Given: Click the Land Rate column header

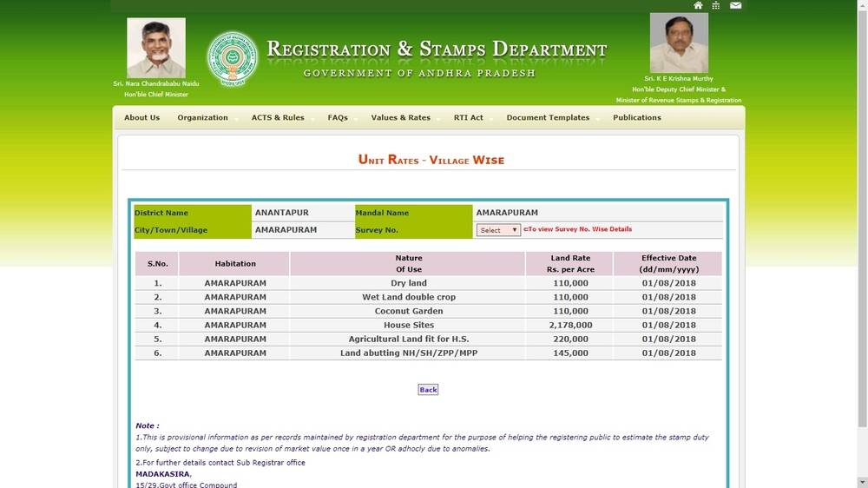Looking at the screenshot, I should pyautogui.click(x=570, y=264).
